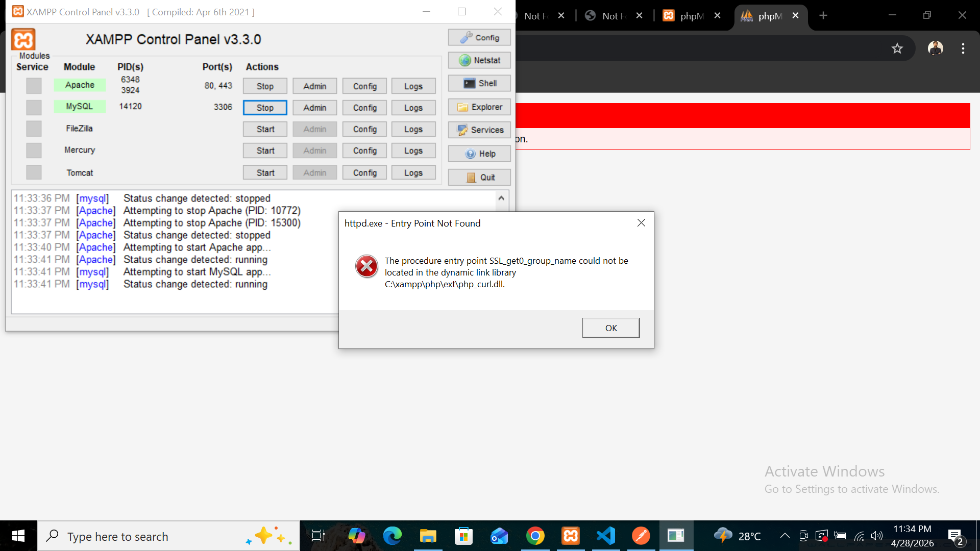The width and height of the screenshot is (980, 551).
Task: Start the FileZilla module
Action: (265, 129)
